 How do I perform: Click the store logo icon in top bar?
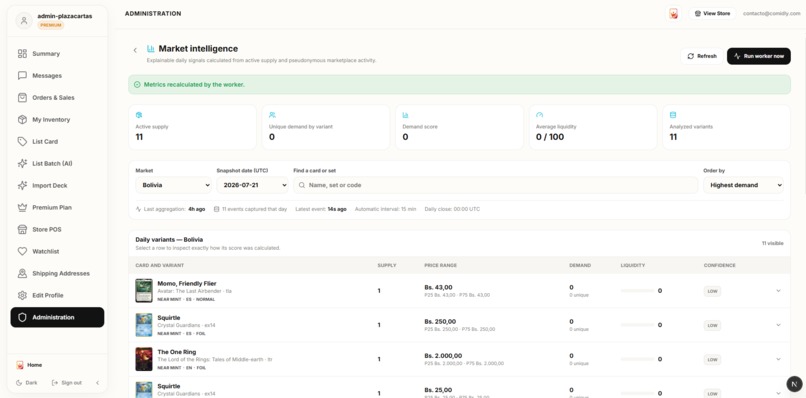point(673,14)
